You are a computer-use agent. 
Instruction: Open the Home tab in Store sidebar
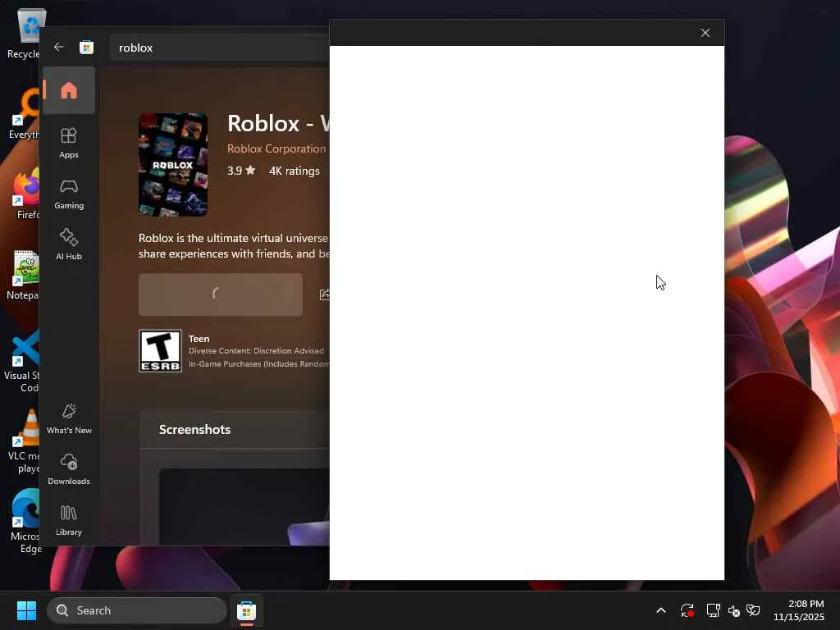(x=69, y=90)
